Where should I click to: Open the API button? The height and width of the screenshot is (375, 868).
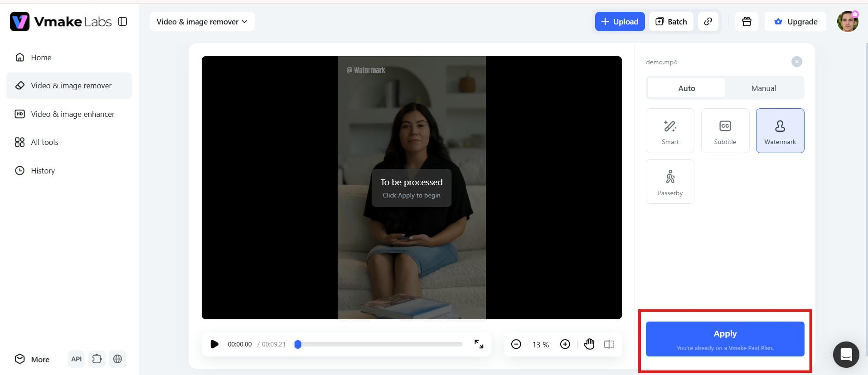76,359
